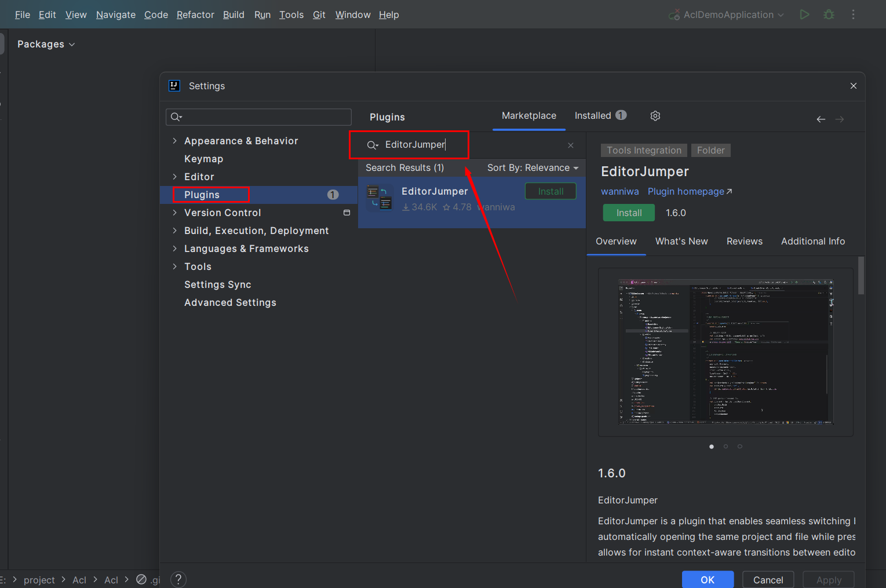Click green Install button in plugin details
The width and height of the screenshot is (886, 588).
[x=629, y=213]
